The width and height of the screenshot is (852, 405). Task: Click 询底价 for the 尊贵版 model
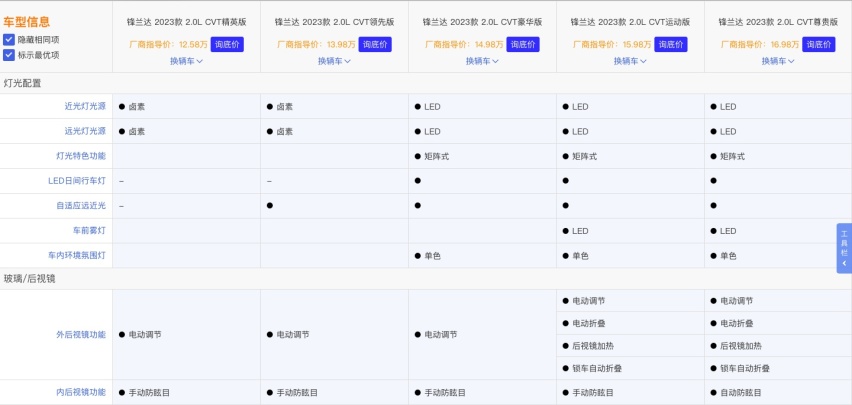[818, 45]
